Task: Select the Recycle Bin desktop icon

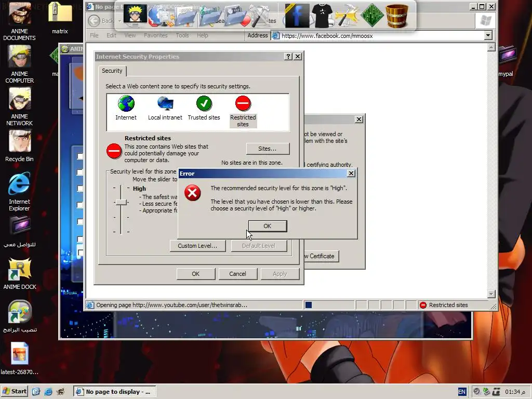Action: (19, 147)
